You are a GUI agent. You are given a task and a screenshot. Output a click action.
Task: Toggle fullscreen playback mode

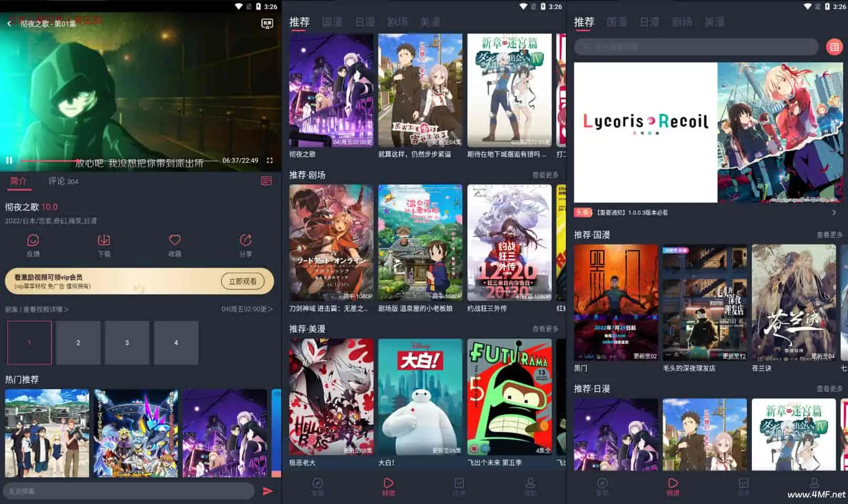point(270,161)
